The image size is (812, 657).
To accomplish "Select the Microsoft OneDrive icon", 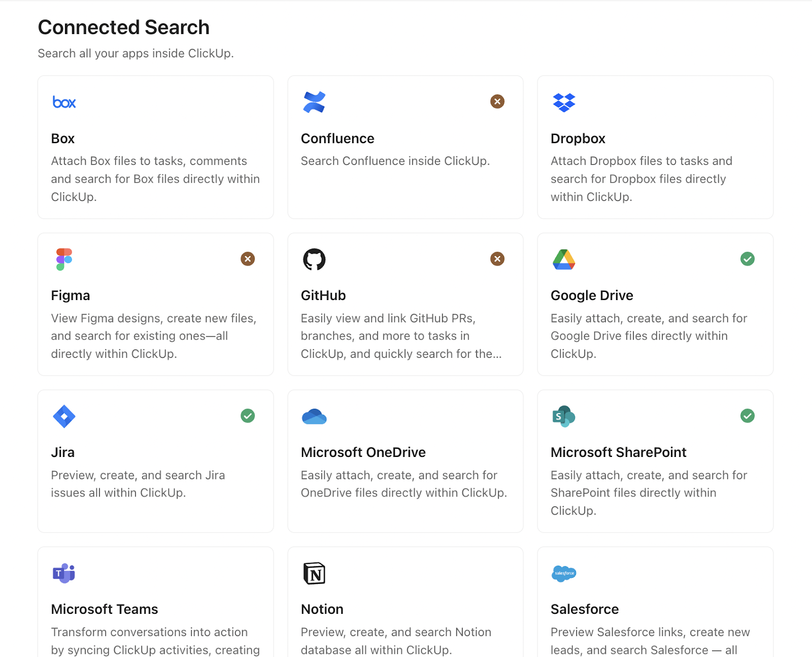I will (x=315, y=416).
